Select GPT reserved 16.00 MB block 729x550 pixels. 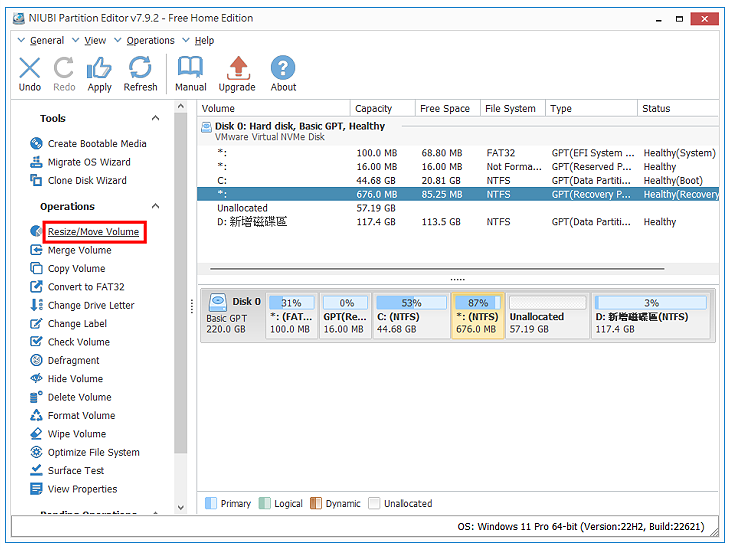[345, 316]
